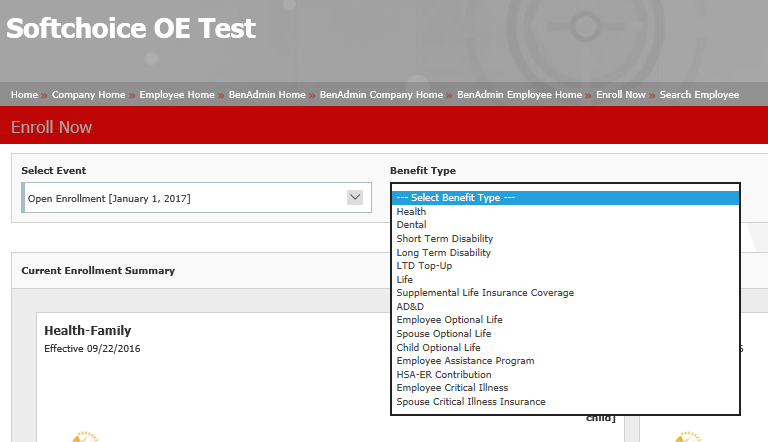Go to Home breadcrumb link
This screenshot has height=442, width=768.
coord(24,95)
